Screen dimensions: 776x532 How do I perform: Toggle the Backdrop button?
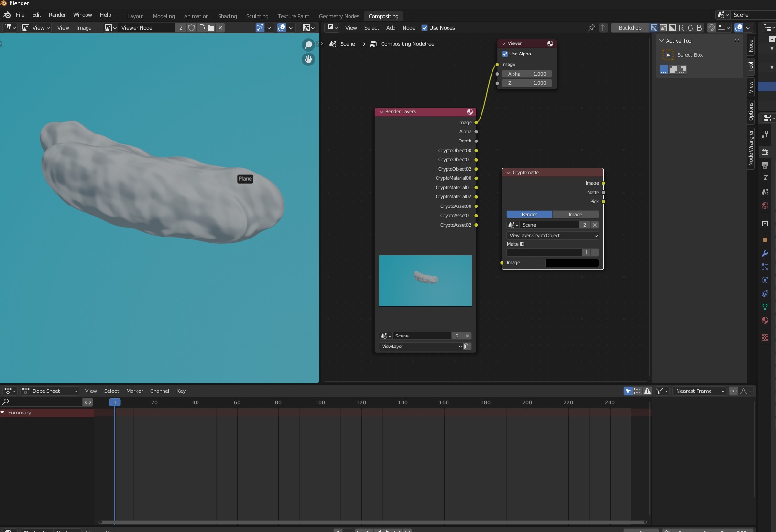tap(630, 28)
